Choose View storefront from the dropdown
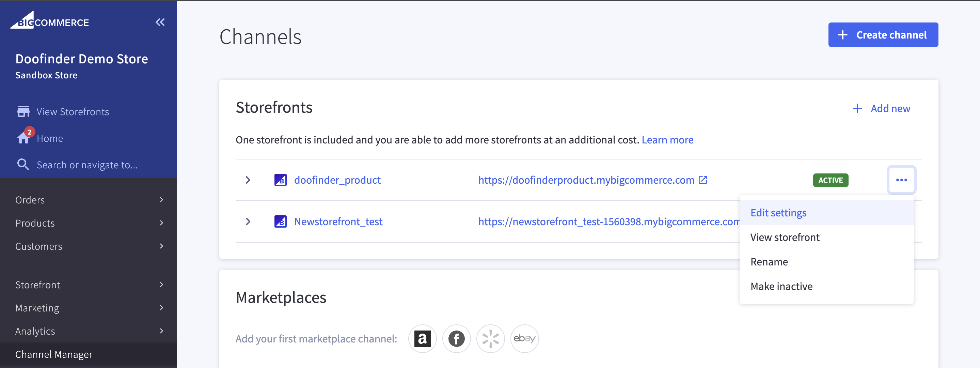This screenshot has width=980, height=368. (826, 237)
